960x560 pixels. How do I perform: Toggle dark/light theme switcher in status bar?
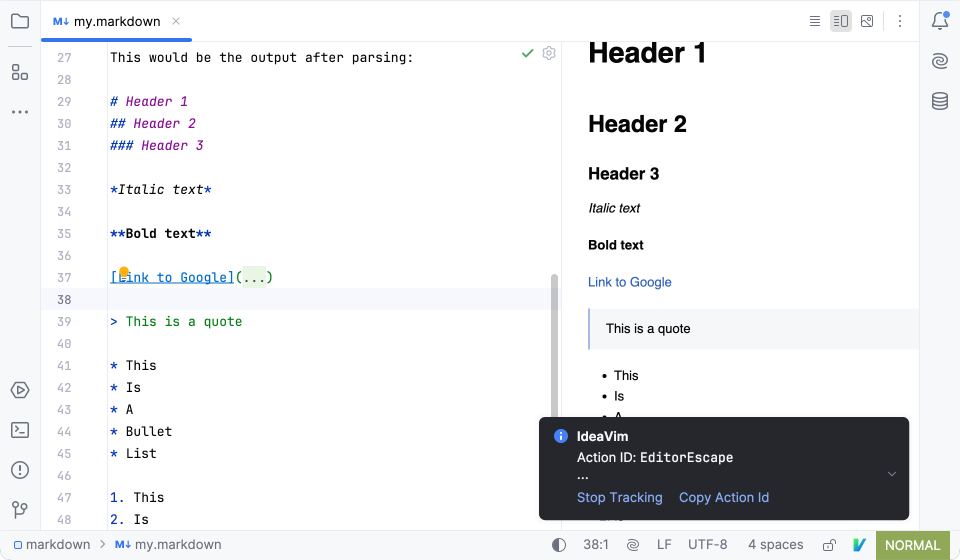coord(557,544)
